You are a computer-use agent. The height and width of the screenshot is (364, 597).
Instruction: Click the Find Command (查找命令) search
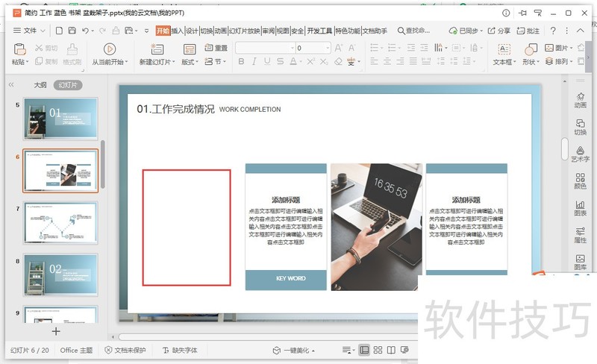(x=413, y=31)
